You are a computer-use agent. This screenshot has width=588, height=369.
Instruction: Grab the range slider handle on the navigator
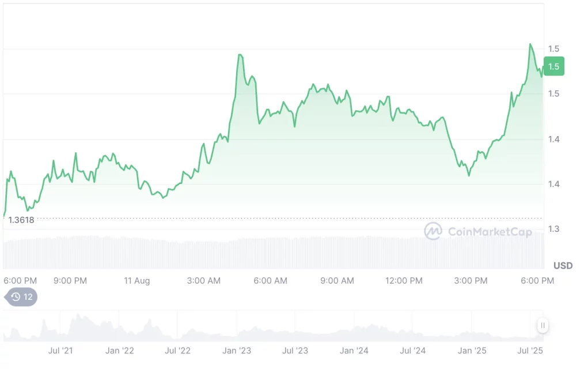pyautogui.click(x=543, y=326)
